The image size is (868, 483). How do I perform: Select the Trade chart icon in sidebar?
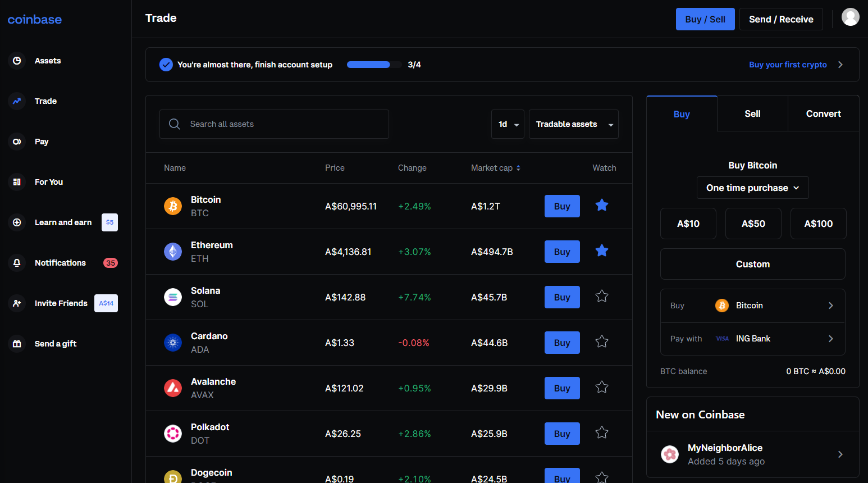pyautogui.click(x=17, y=101)
